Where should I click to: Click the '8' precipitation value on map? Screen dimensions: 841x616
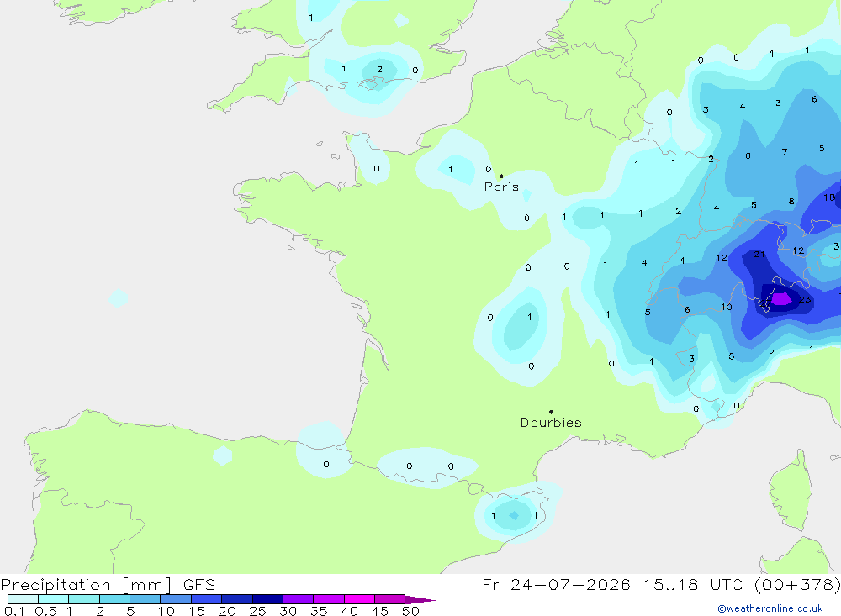(x=791, y=202)
